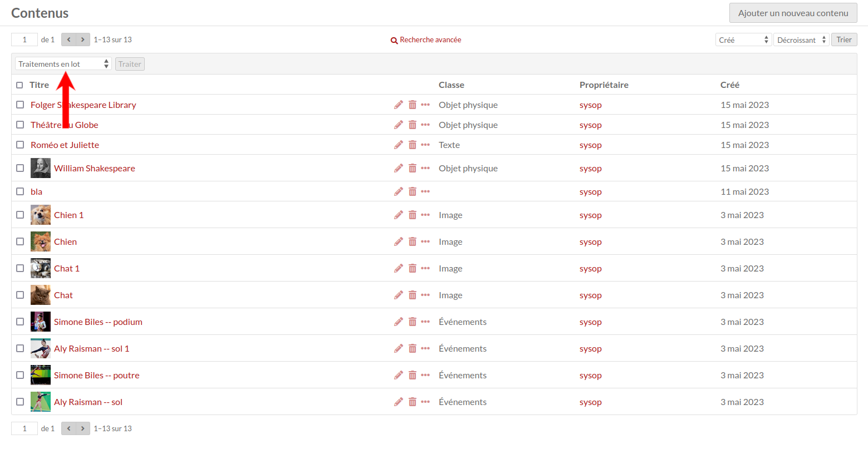Click the Classe column header
This screenshot has height=449, width=868.
452,85
